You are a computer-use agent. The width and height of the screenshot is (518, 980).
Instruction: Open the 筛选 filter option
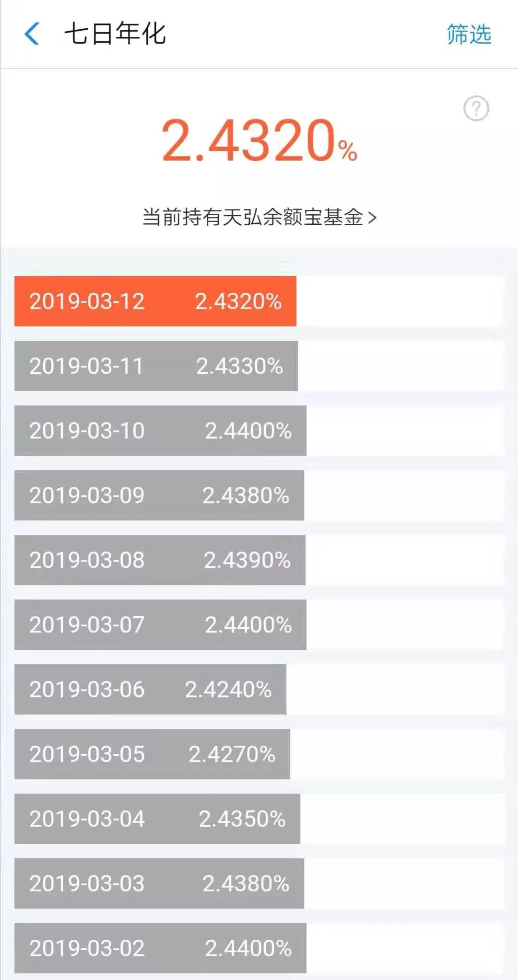tap(469, 35)
